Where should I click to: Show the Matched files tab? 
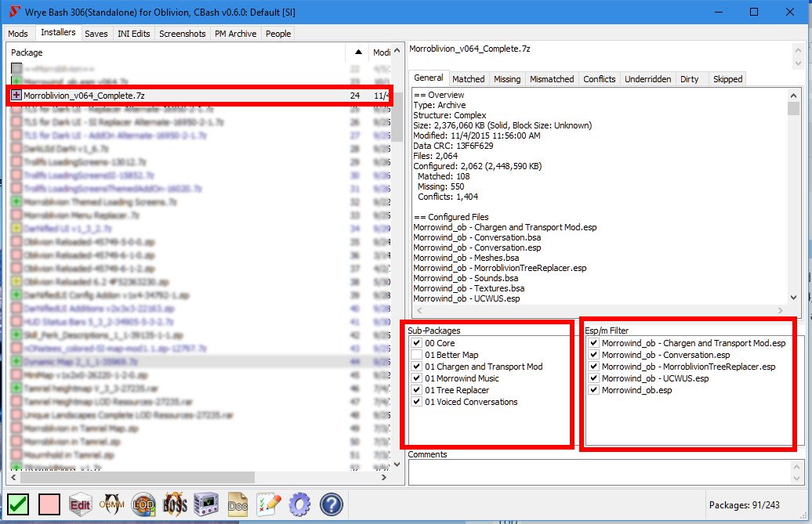pos(469,79)
